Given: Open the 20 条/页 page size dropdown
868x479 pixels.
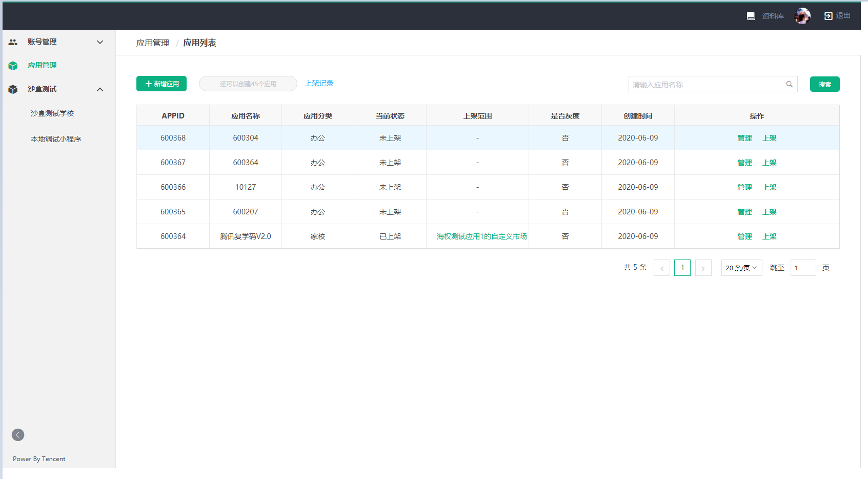Looking at the screenshot, I should tap(741, 268).
